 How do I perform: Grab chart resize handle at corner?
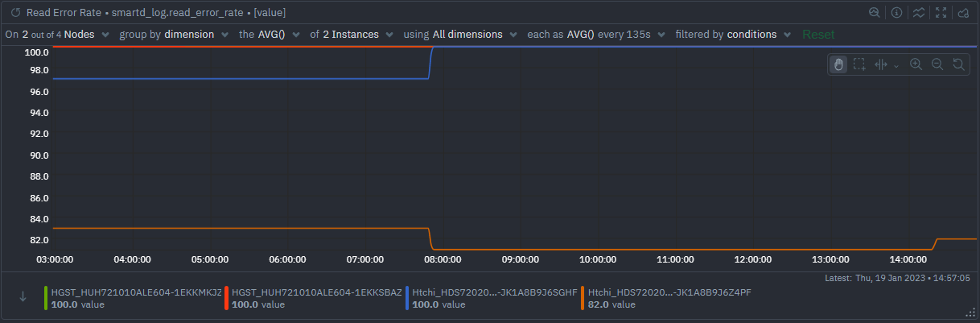click(970, 313)
